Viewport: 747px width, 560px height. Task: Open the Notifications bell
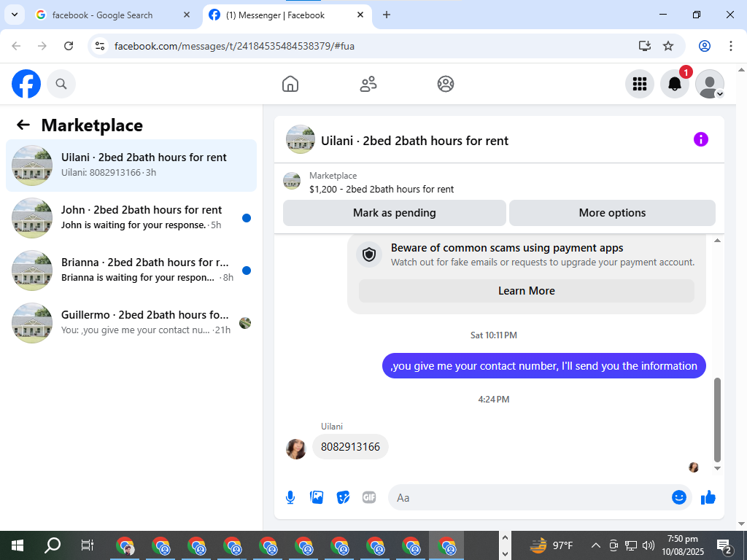pos(675,84)
